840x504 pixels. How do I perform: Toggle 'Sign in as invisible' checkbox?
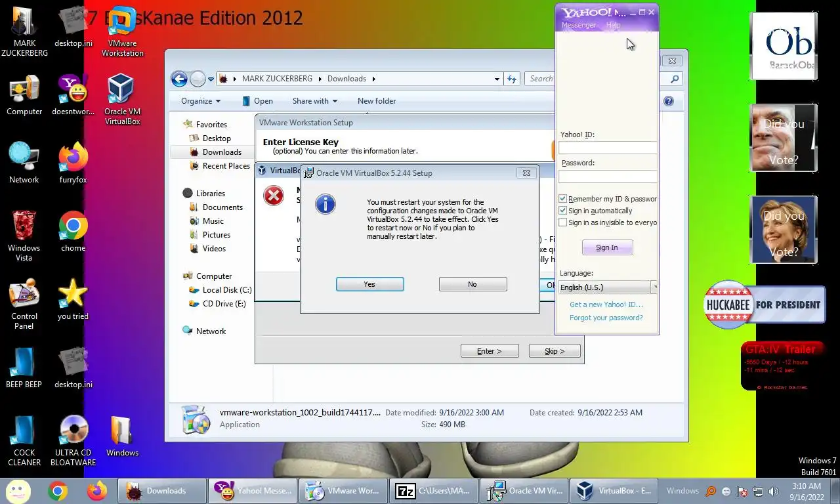click(x=562, y=222)
